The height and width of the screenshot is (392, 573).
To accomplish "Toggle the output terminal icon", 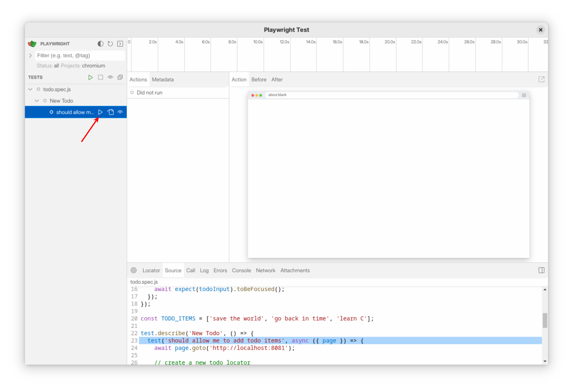I will coord(120,44).
